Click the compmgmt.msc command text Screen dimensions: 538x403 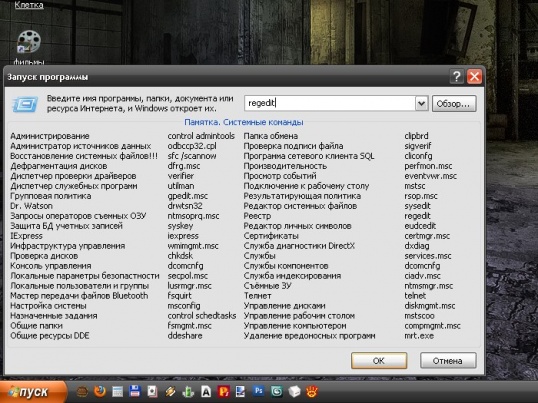coord(432,325)
